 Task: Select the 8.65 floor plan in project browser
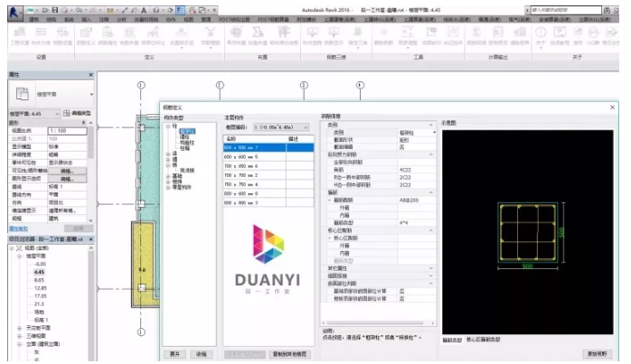coord(40,280)
